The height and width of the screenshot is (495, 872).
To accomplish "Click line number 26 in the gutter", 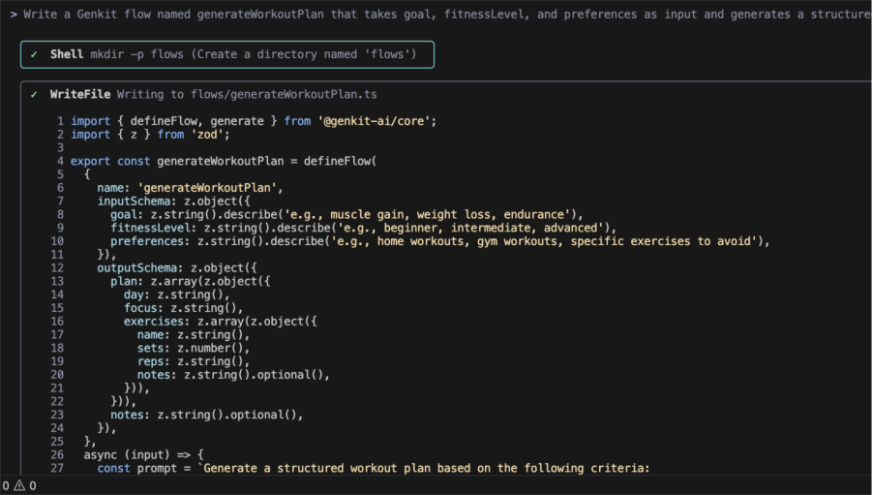I will 57,454.
